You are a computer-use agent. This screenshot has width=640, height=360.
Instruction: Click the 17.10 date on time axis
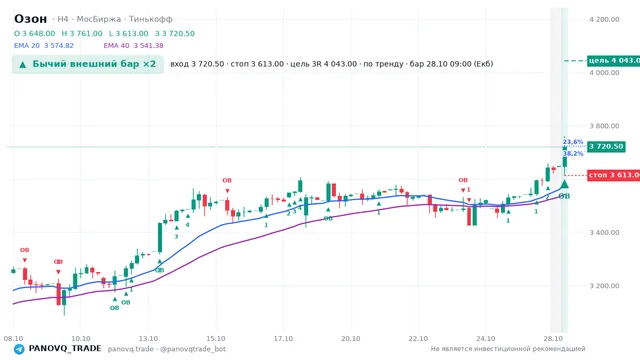(x=283, y=339)
